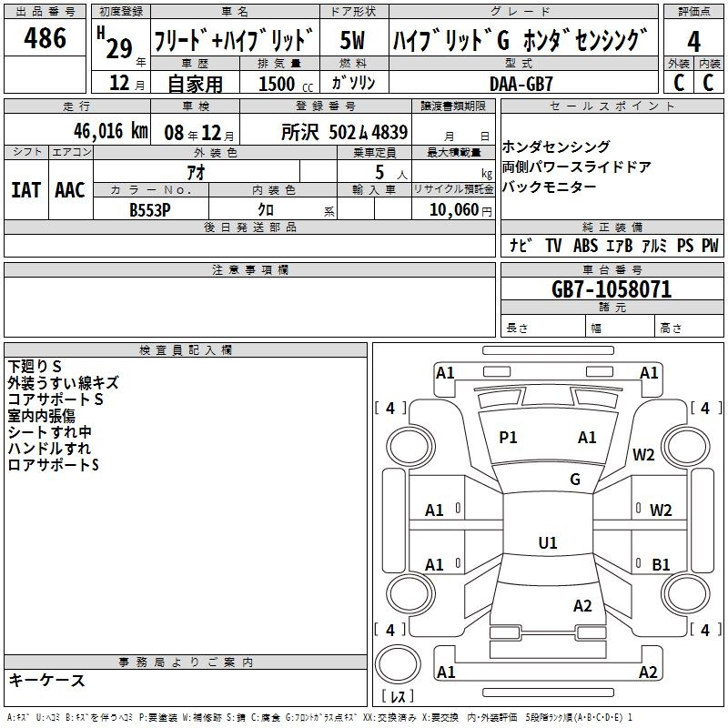Click the ABS equipment label
The width and height of the screenshot is (728, 728).
coord(585,246)
